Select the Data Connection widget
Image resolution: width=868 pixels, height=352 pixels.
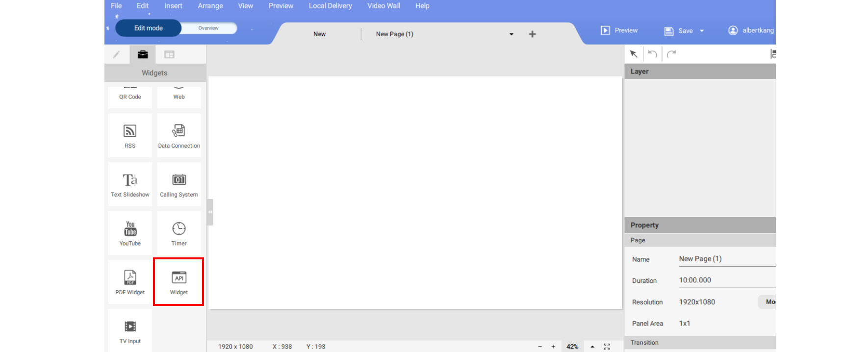pyautogui.click(x=179, y=135)
